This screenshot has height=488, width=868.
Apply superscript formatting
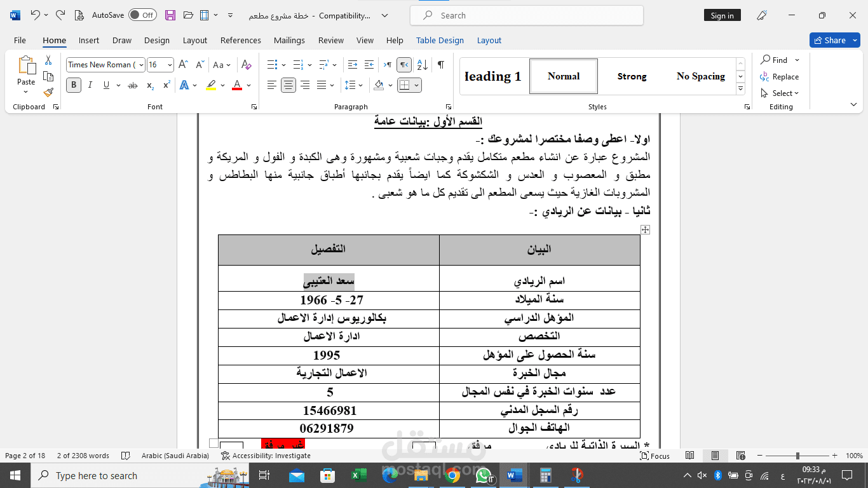(166, 85)
